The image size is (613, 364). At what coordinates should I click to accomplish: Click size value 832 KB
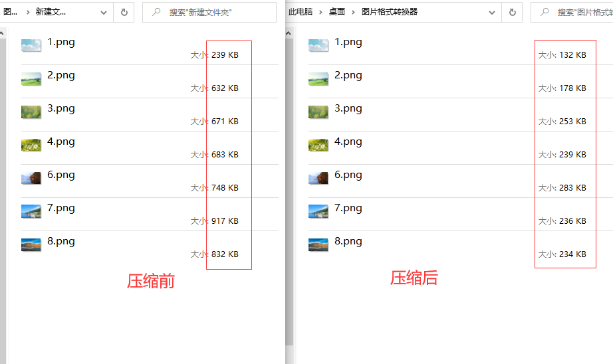(225, 254)
